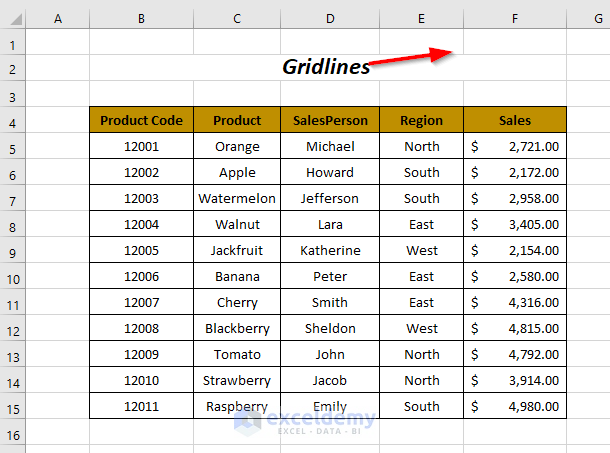Click the Product Code header cell
This screenshot has height=453, width=610.
tap(141, 120)
